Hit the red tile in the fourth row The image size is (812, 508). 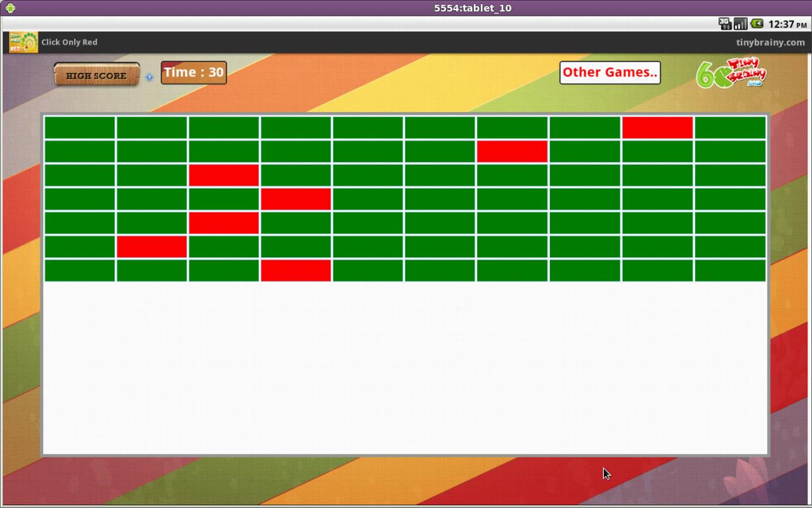[x=296, y=199]
